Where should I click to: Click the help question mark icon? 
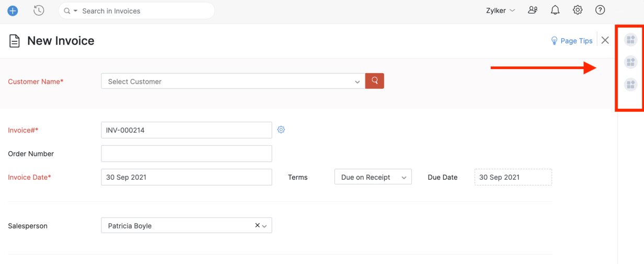coord(600,10)
